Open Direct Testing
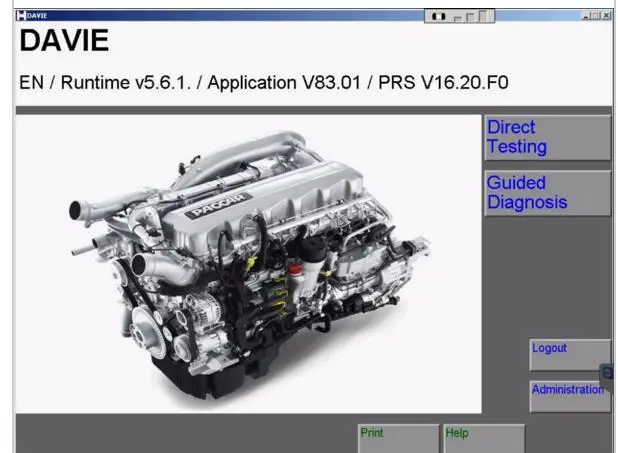 [548, 138]
